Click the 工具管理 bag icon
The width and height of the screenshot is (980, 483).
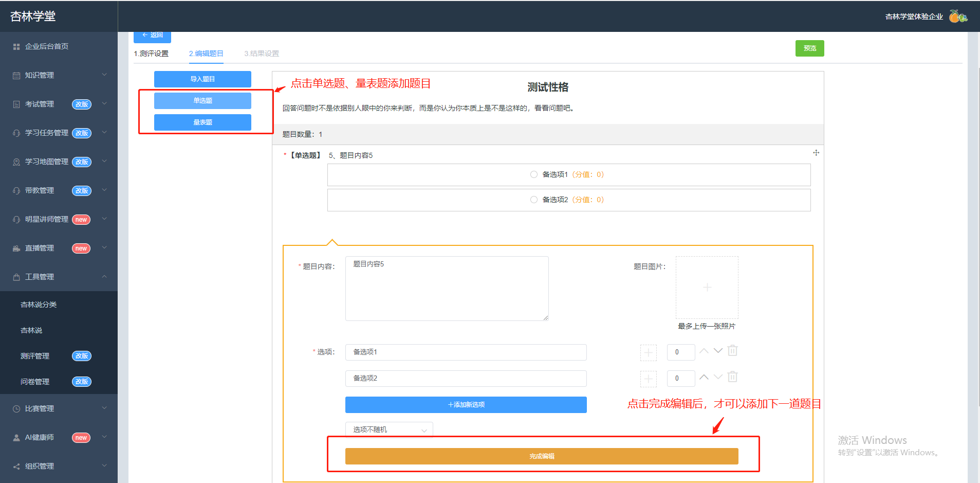(x=16, y=277)
